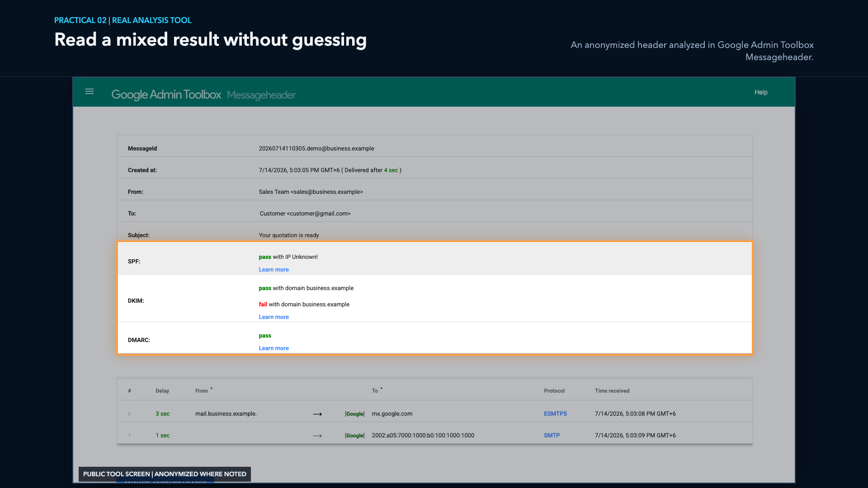
Task: Click mx.google.com destination cell
Action: click(x=392, y=414)
